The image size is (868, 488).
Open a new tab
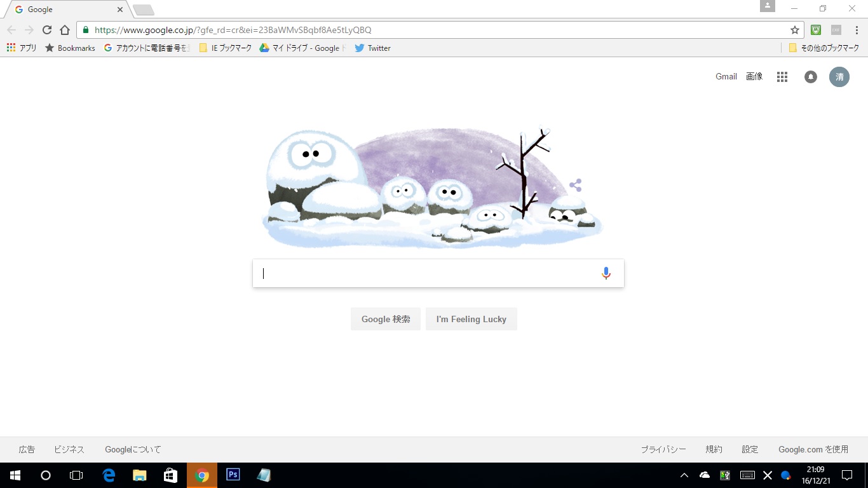click(x=144, y=10)
